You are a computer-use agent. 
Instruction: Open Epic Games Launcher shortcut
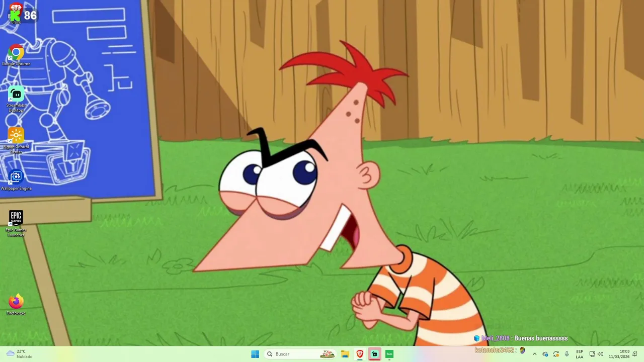click(16, 224)
